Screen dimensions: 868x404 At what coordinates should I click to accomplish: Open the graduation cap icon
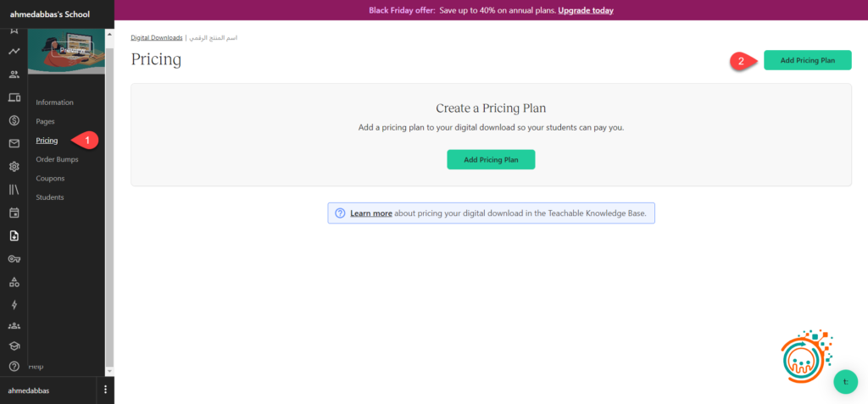tap(14, 346)
